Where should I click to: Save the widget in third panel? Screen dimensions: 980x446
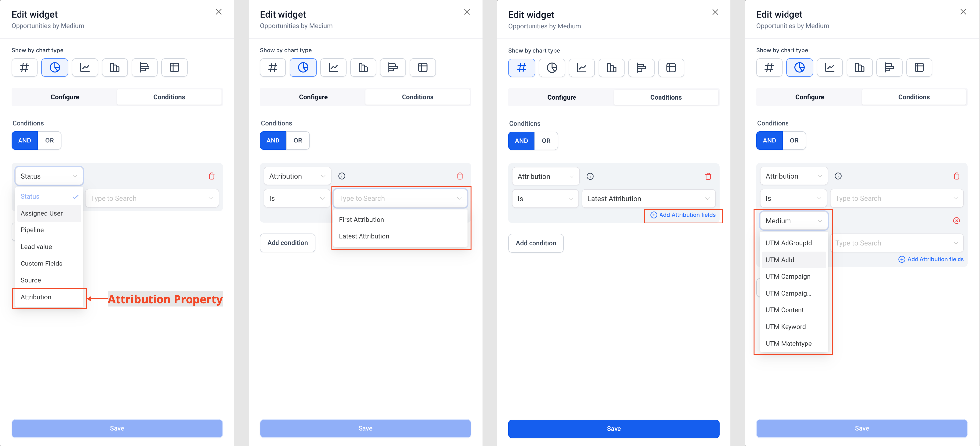[x=613, y=428]
